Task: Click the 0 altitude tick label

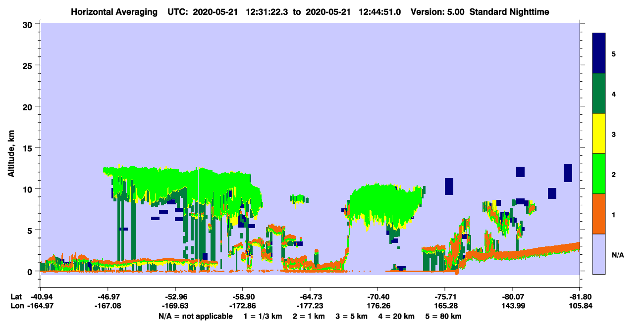Action: point(31,272)
